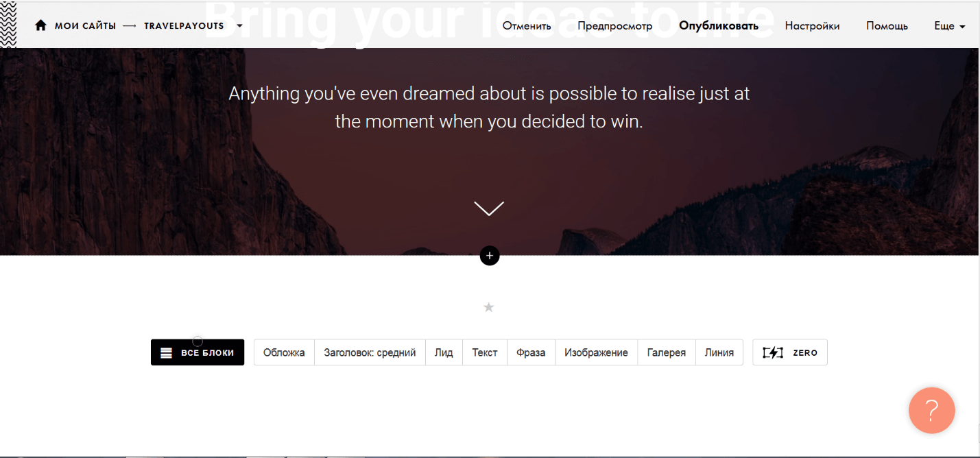
Task: Click the Tilda zigzag logo
Action: pyautogui.click(x=9, y=23)
